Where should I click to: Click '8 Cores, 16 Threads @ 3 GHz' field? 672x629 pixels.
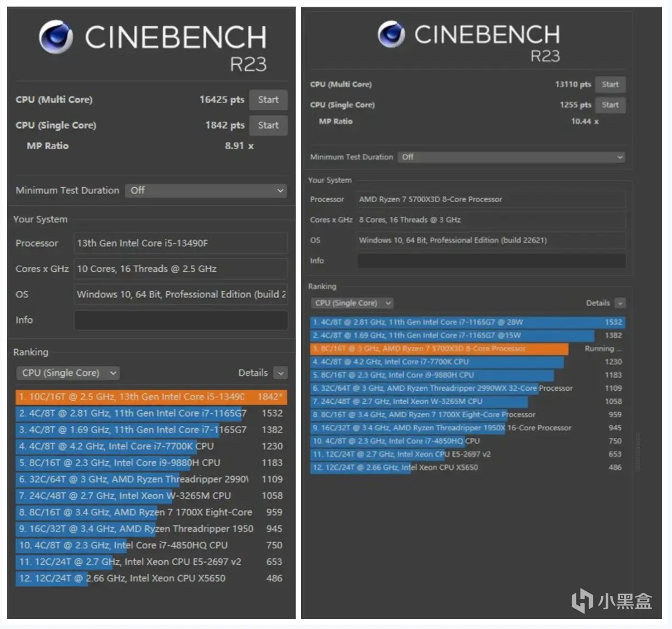pyautogui.click(x=492, y=220)
